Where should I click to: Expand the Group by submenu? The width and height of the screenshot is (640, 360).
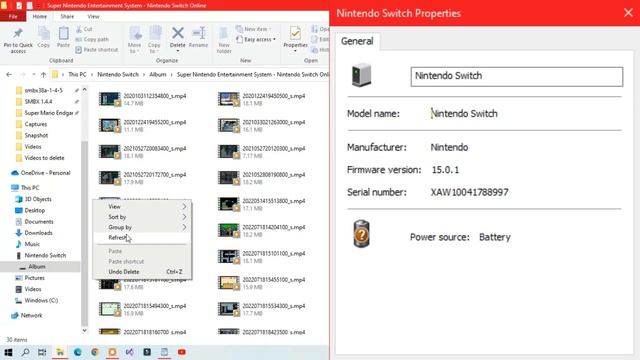143,227
